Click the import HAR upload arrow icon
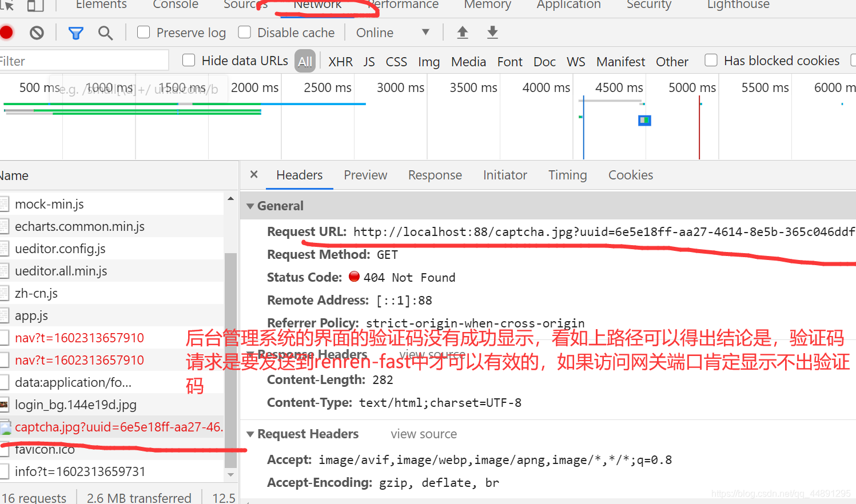This screenshot has width=856, height=504. [463, 33]
